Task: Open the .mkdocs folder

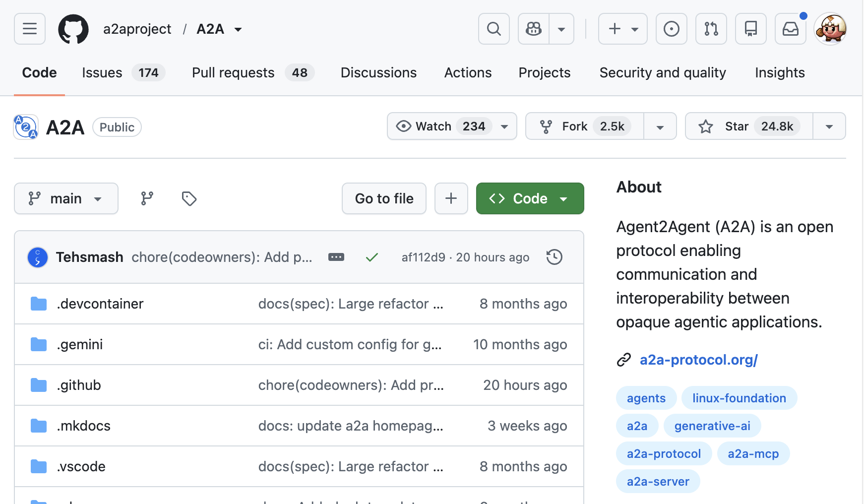Action: (x=83, y=426)
